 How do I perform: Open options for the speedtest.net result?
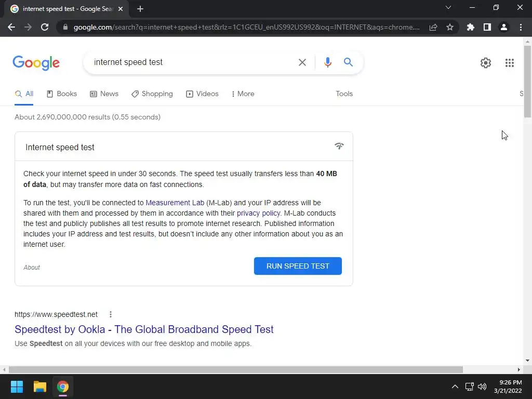coord(110,314)
